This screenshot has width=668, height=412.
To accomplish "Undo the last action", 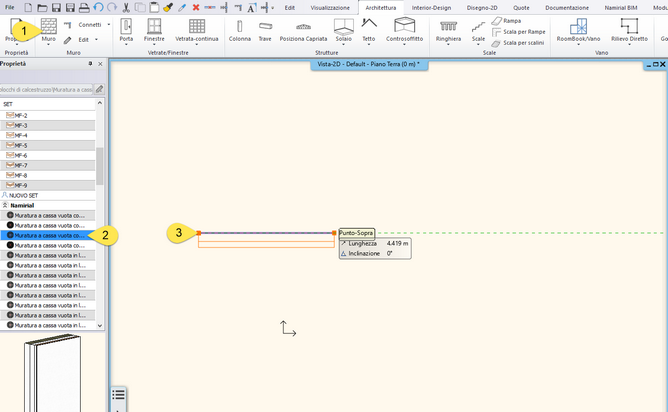I will coord(98,7).
